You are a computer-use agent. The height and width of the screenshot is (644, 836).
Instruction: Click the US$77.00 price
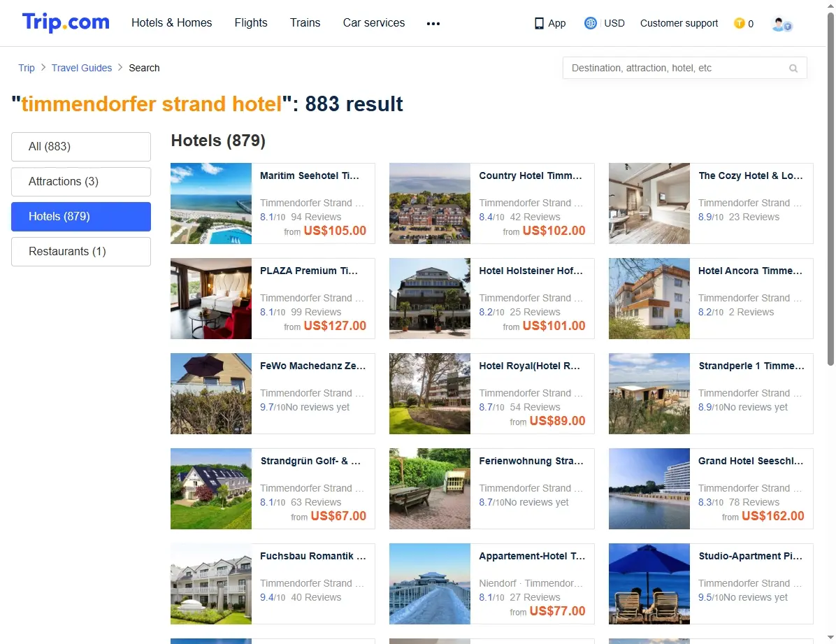click(558, 611)
